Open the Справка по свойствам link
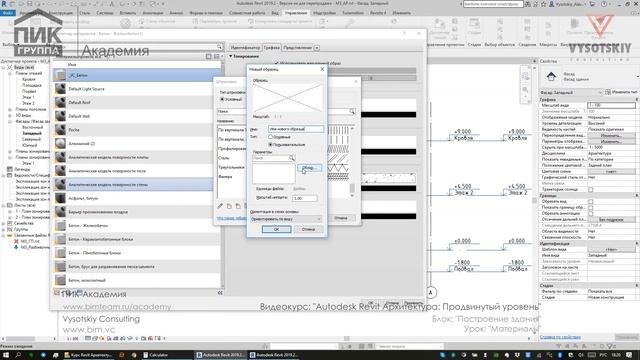The image size is (640, 360). coord(560,337)
